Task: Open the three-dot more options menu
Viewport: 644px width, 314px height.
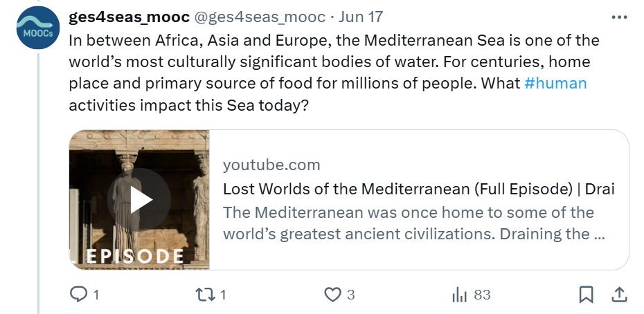Action: click(x=617, y=16)
